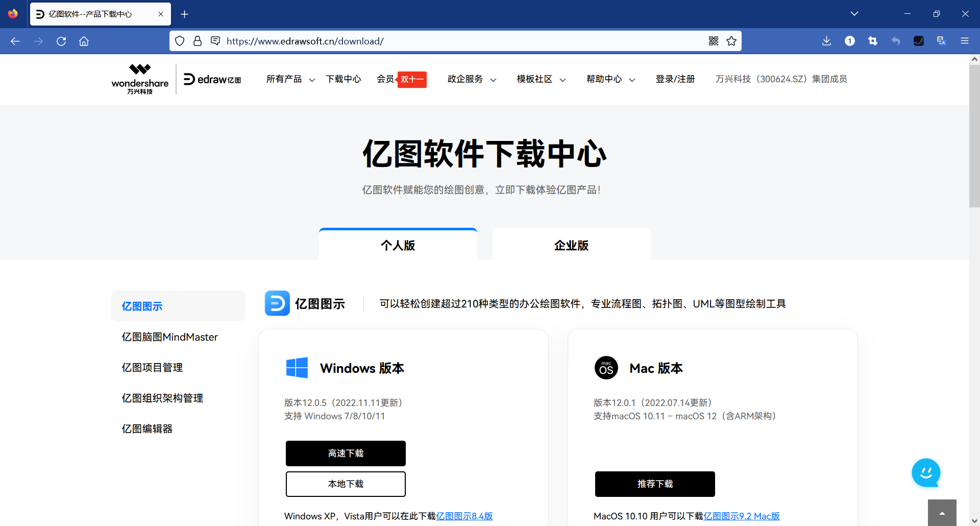Click the 亿图软件下载中心 heading
This screenshot has width=980, height=526.
[484, 154]
